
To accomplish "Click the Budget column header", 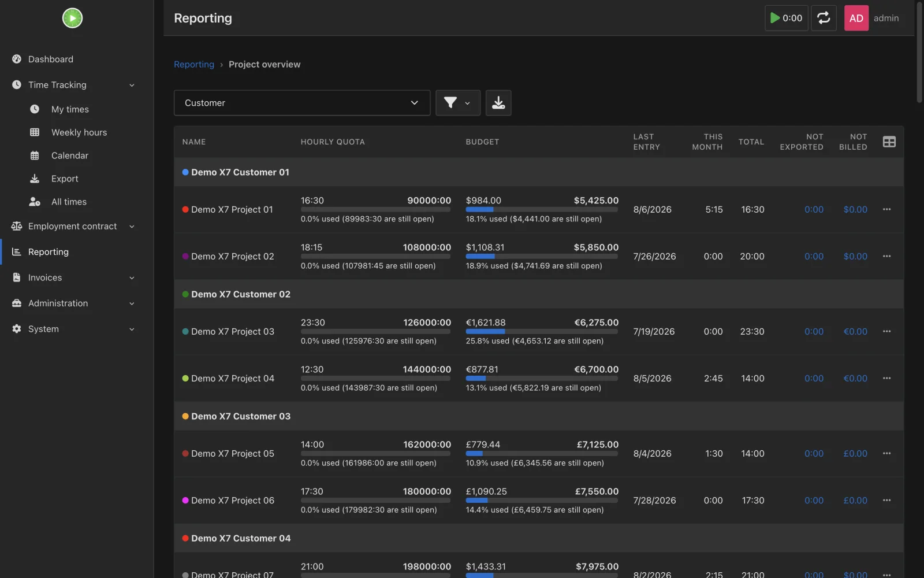I will 482,142.
